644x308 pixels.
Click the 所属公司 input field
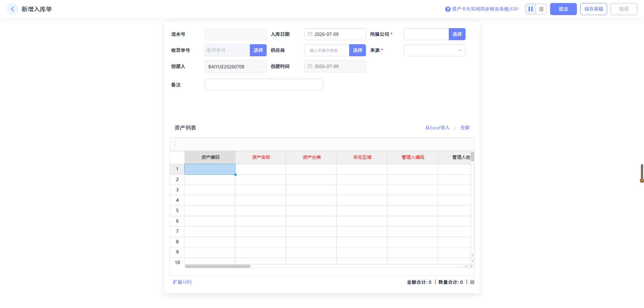pos(426,34)
